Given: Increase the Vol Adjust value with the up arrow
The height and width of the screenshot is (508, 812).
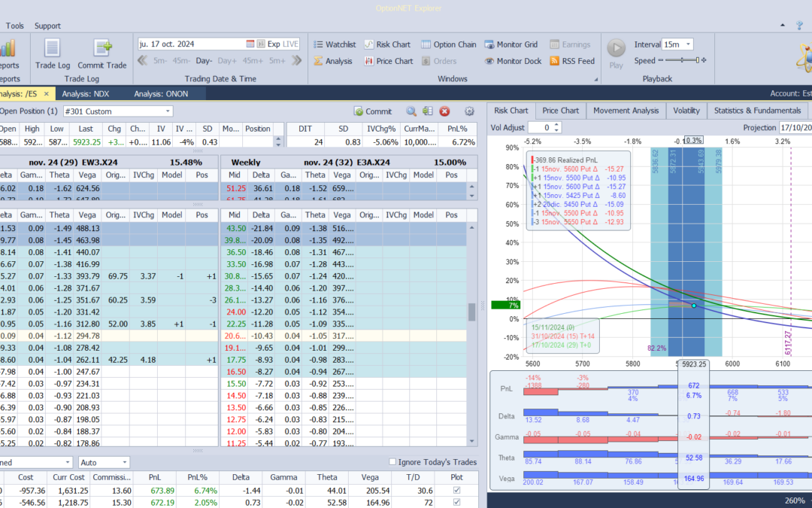Looking at the screenshot, I should (x=556, y=125).
